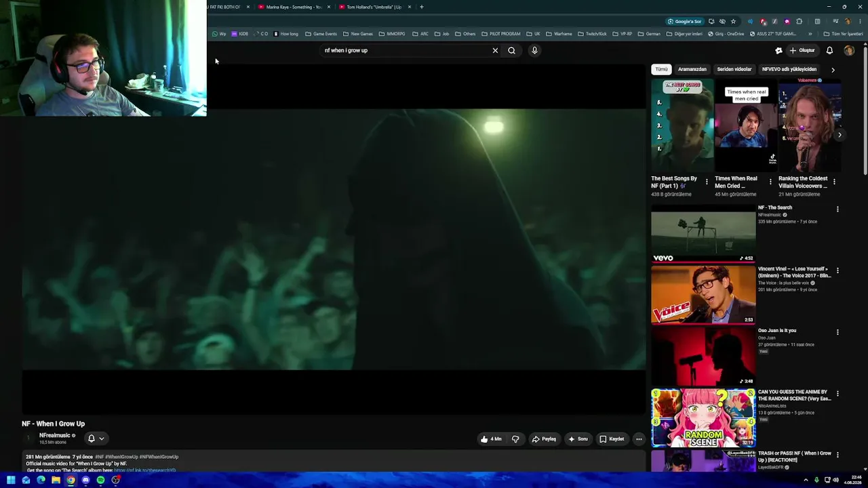This screenshot has width=868, height=488.
Task: Dislike the NF video
Action: coord(515,439)
